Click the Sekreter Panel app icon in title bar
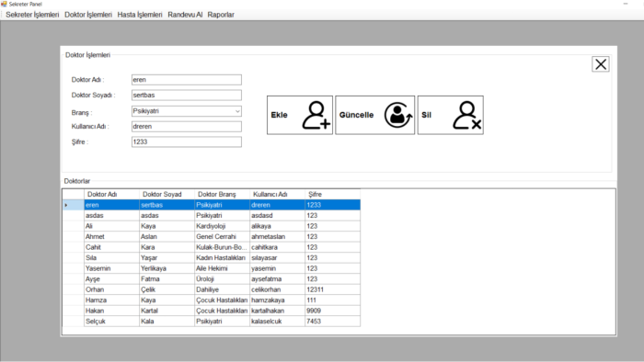The image size is (644, 362). coord(4,4)
